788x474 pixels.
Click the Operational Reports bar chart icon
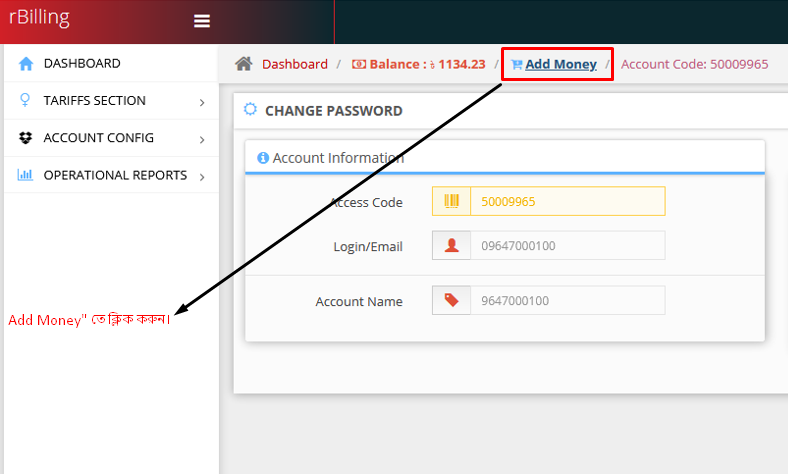point(26,175)
